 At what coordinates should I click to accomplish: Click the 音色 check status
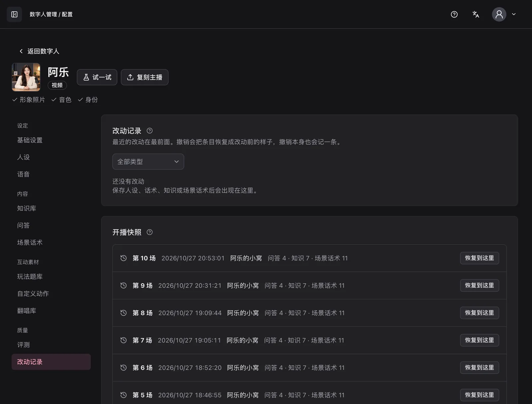coord(62,100)
